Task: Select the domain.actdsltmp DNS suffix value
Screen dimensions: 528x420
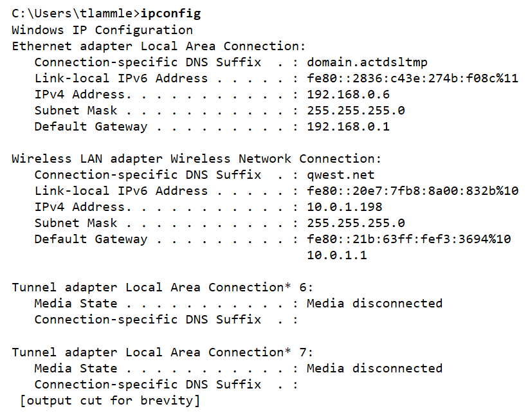Action: [367, 62]
